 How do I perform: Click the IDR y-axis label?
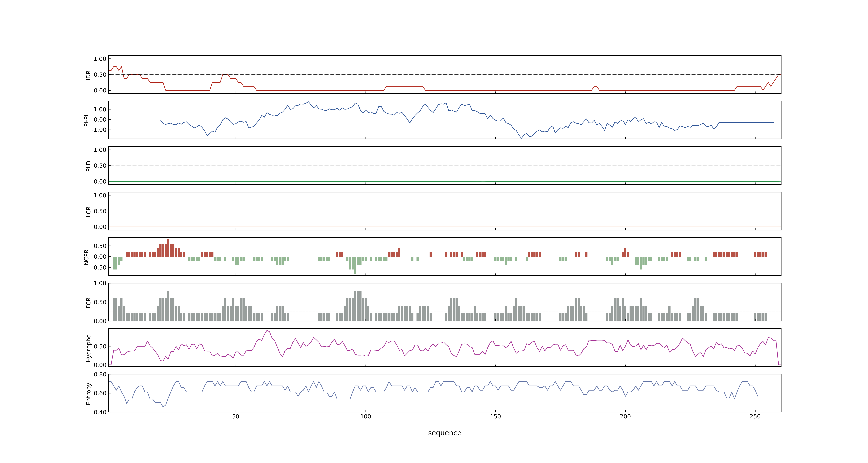88,75
